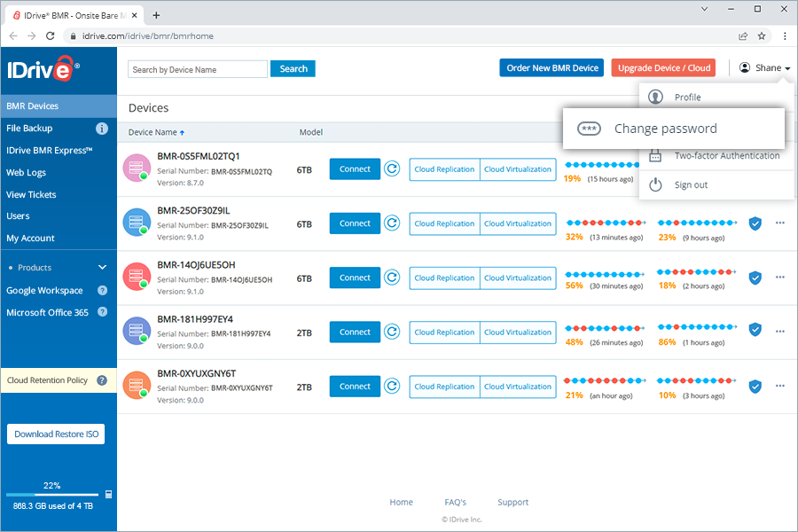This screenshot has width=798, height=532.
Task: Select Sign out from menu
Action: pyautogui.click(x=716, y=184)
